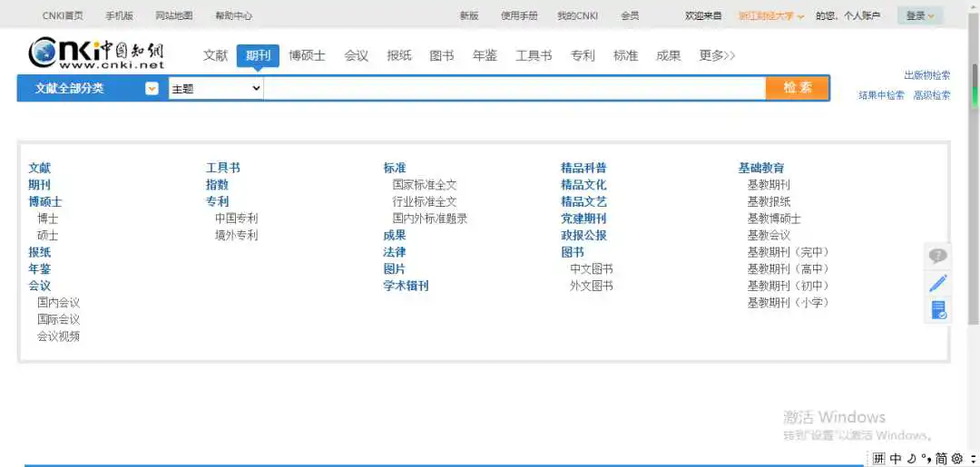Open the 基教博硕士 link
Image resolution: width=980 pixels, height=467 pixels.
click(x=774, y=219)
